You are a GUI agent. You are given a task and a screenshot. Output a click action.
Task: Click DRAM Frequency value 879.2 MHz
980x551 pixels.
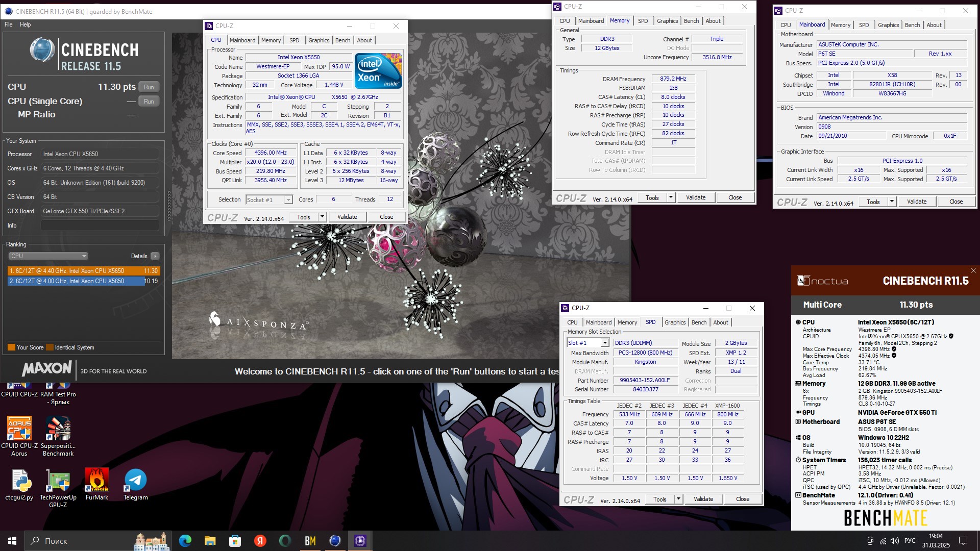pyautogui.click(x=673, y=79)
